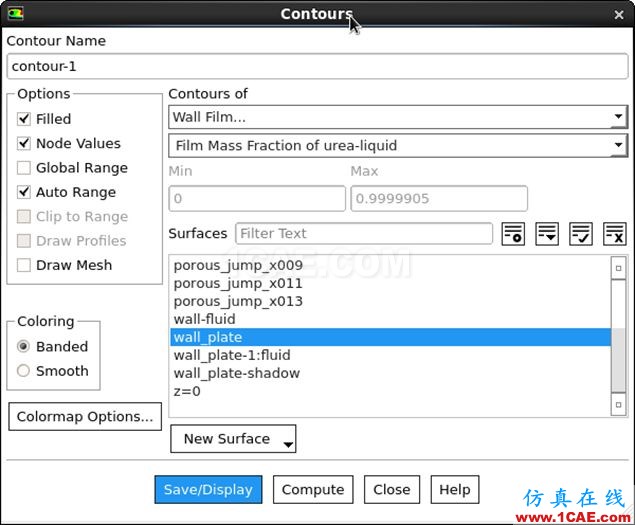This screenshot has width=635, height=525.
Task: Select porous_jump_x009 surface
Action: [390, 266]
